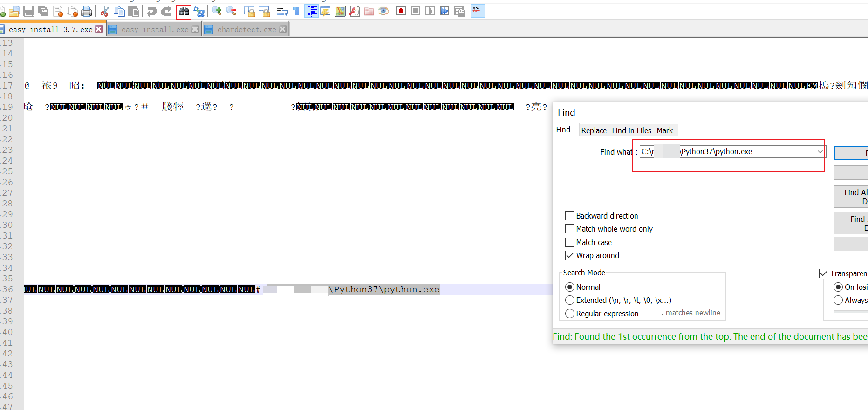Click the Open file toolbar icon

[x=14, y=11]
